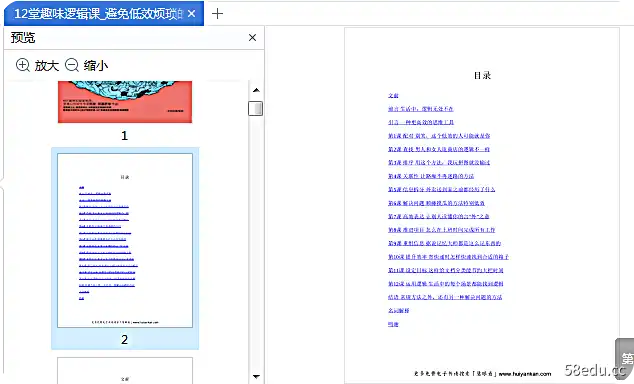This screenshot has width=634, height=384.
Task: Close the 12堂趣味逻辑课 document tab
Action: (x=192, y=14)
